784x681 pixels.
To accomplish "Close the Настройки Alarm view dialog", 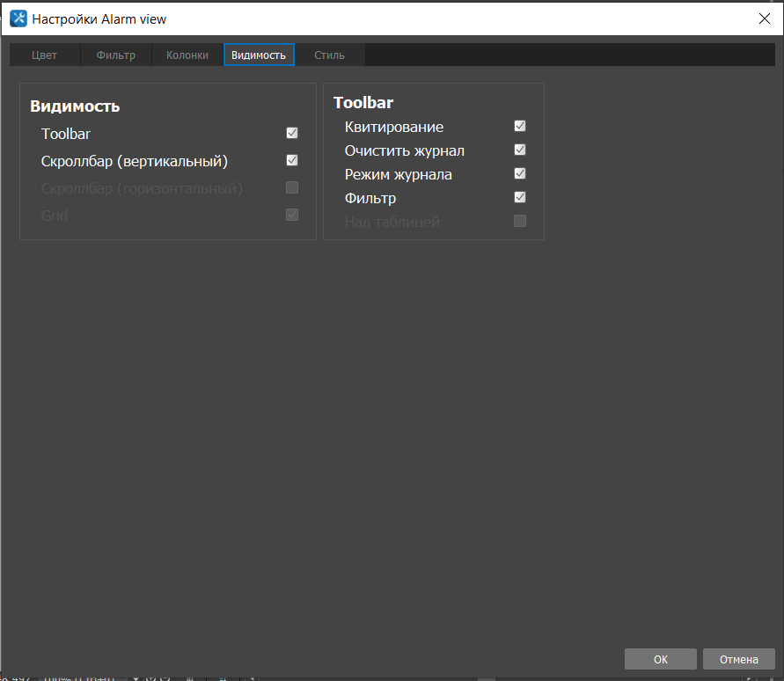I will point(764,18).
